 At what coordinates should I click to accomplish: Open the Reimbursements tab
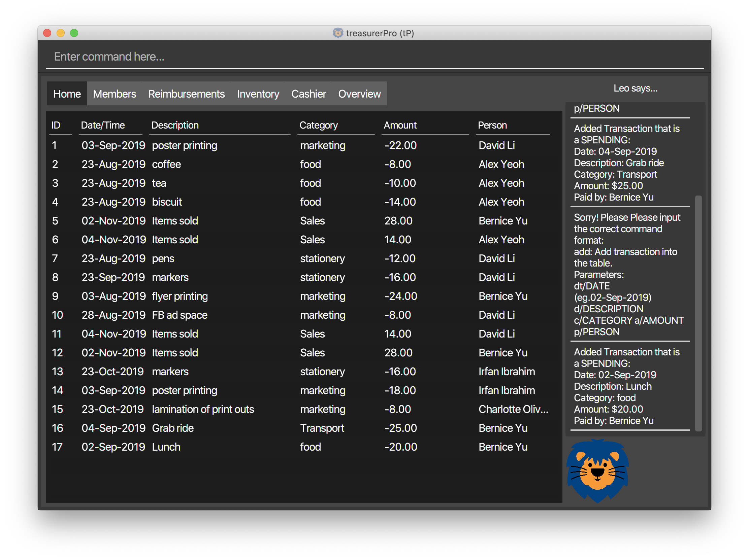(186, 94)
